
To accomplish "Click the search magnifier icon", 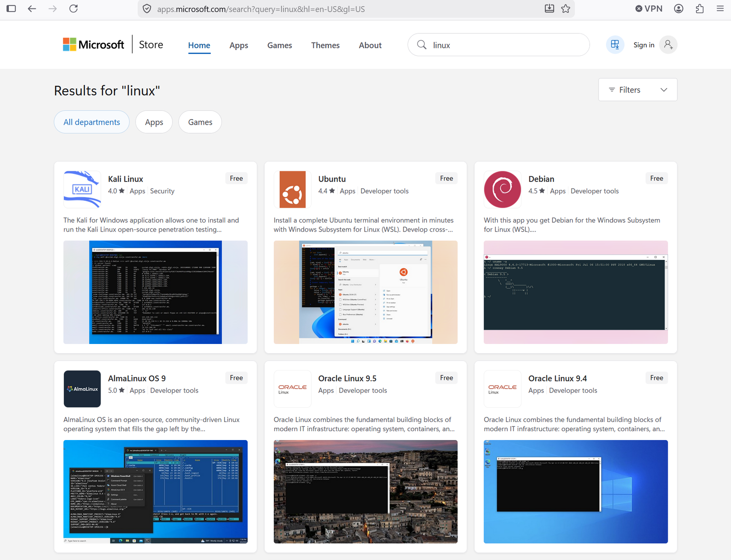I will [422, 45].
